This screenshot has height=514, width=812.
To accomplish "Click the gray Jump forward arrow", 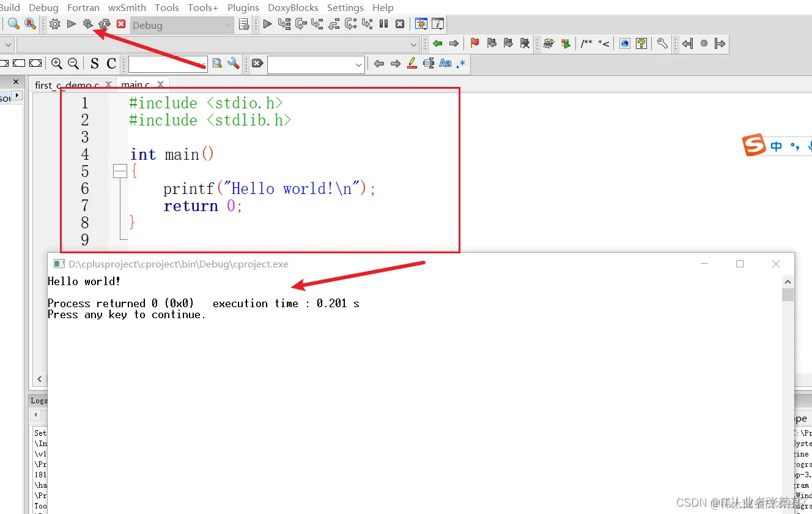I will [454, 43].
